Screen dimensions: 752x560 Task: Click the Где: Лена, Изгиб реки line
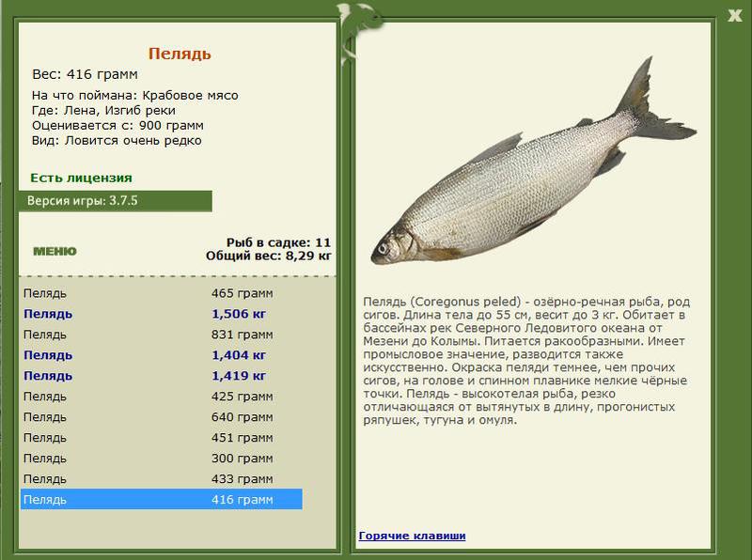[103, 110]
